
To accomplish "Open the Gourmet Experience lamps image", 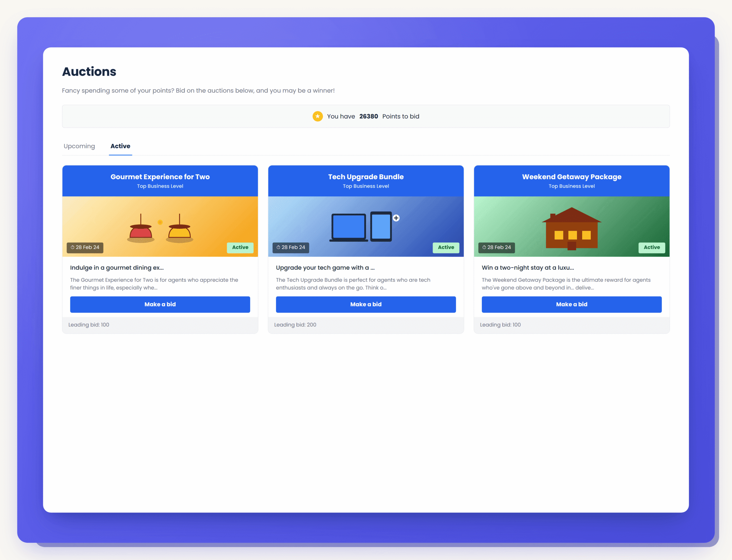I will (160, 227).
